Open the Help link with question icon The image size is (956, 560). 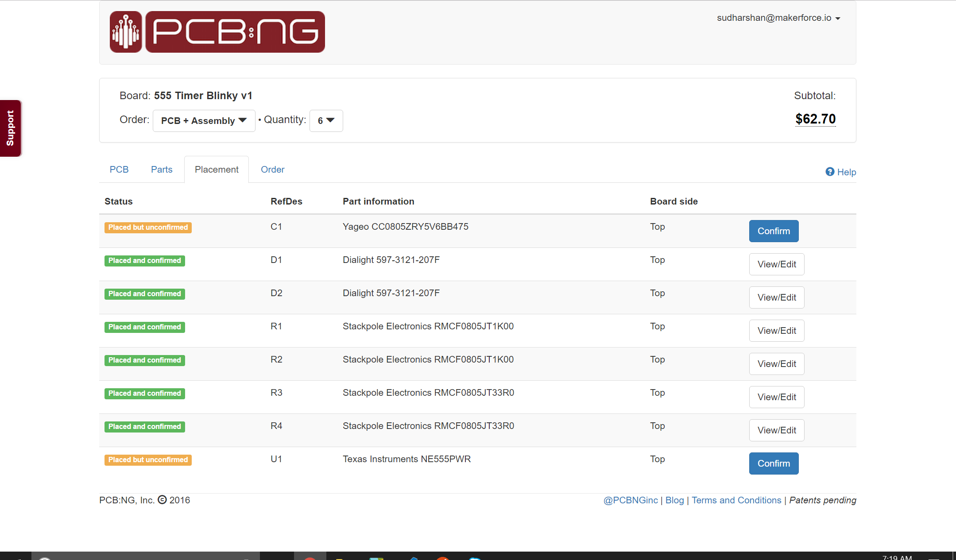[x=840, y=172]
